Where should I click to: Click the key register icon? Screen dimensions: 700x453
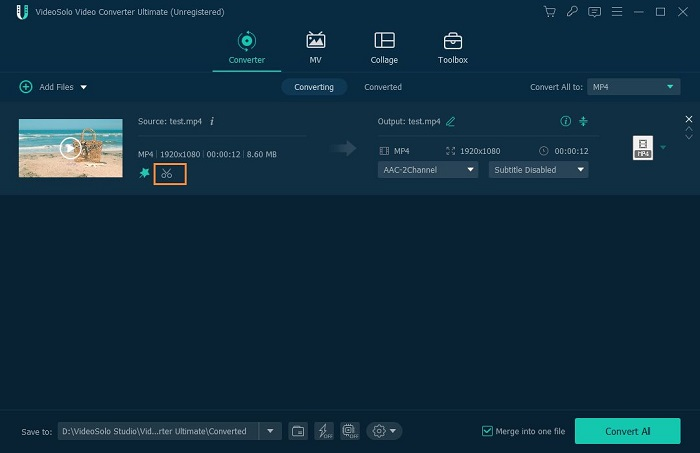click(572, 12)
